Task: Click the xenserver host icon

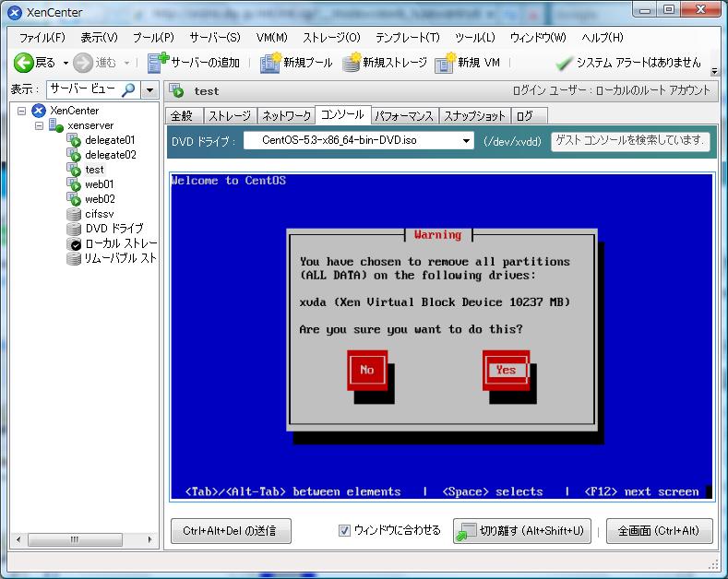Action: pos(55,125)
